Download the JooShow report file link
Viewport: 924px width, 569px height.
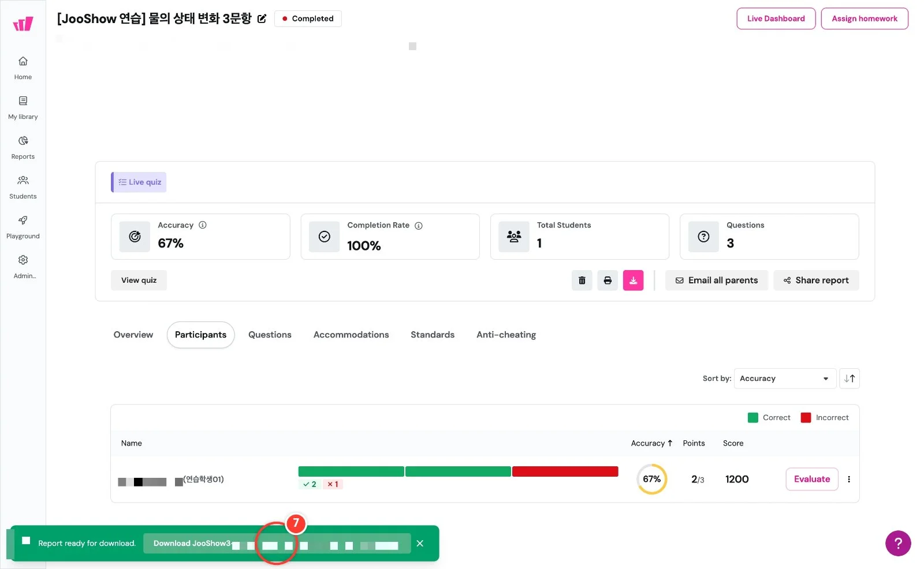pos(277,544)
